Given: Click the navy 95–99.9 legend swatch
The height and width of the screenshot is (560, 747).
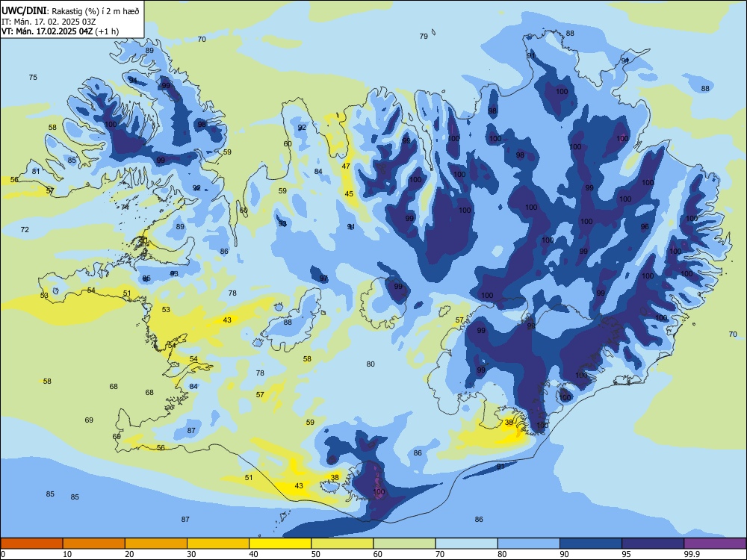Looking at the screenshot, I should [653, 544].
